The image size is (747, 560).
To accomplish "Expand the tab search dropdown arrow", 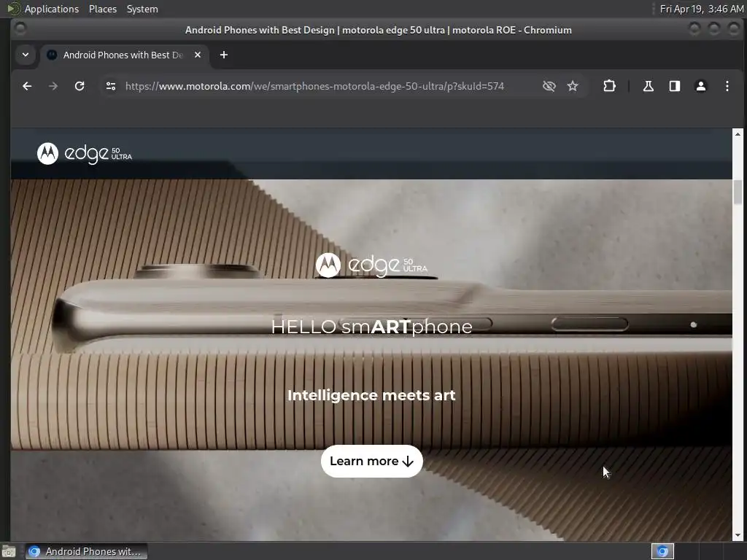I will click(x=26, y=55).
